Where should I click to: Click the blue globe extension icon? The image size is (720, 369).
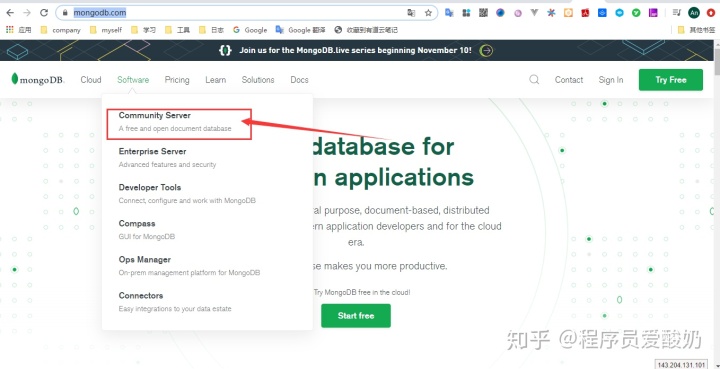pyautogui.click(x=500, y=13)
